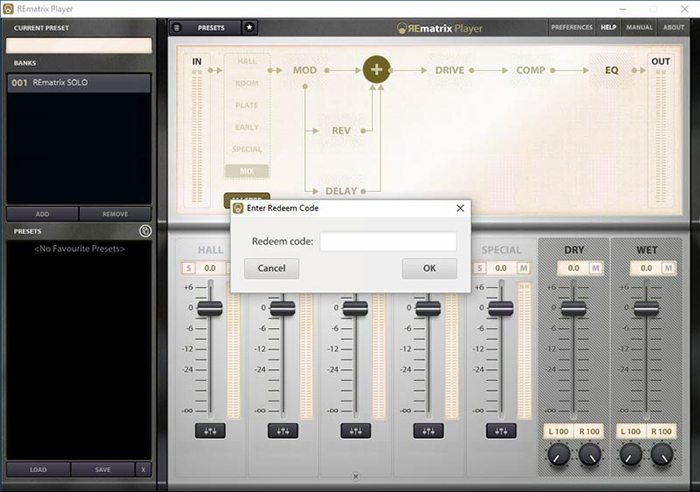Viewport: 700px width, 492px height.
Task: Click the <No Favourite Presets> text
Action: (x=79, y=249)
